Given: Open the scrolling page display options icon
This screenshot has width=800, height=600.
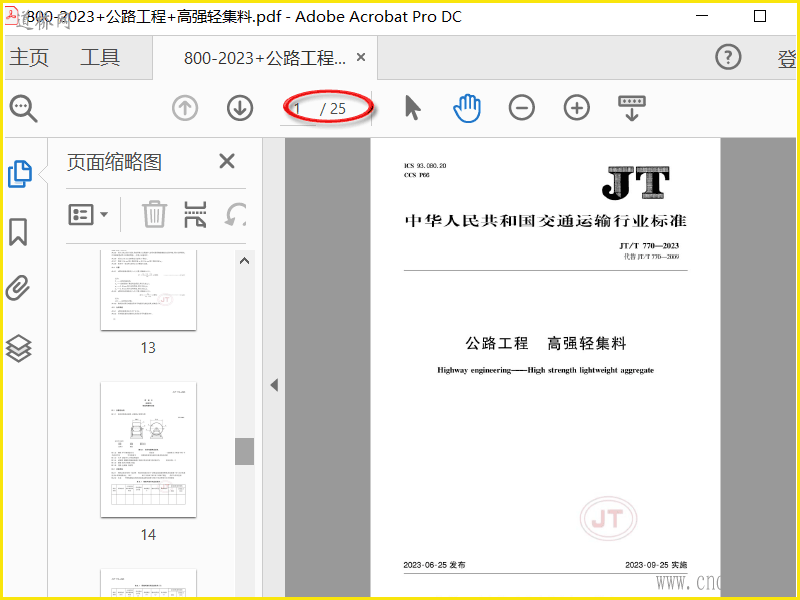Looking at the screenshot, I should pyautogui.click(x=632, y=108).
